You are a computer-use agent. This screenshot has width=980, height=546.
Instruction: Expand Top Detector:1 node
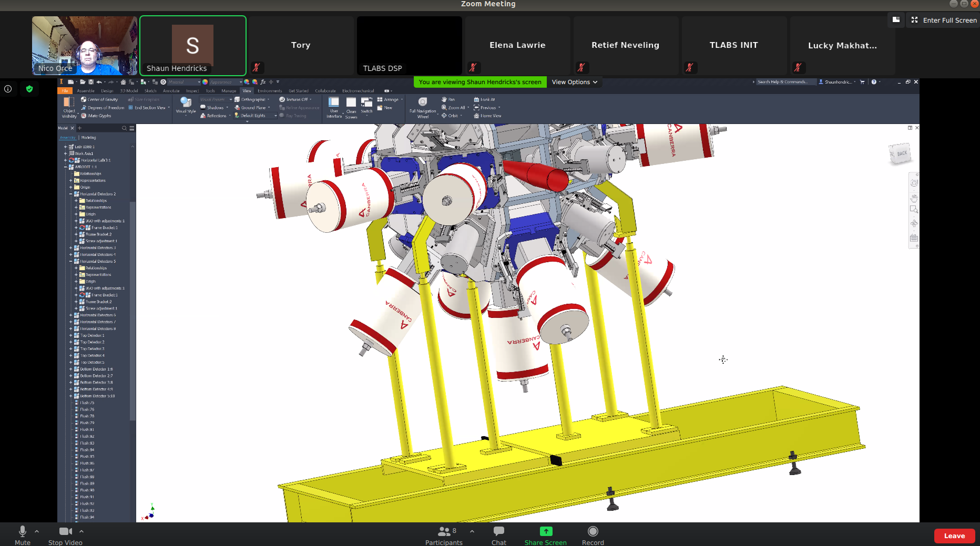(x=71, y=335)
